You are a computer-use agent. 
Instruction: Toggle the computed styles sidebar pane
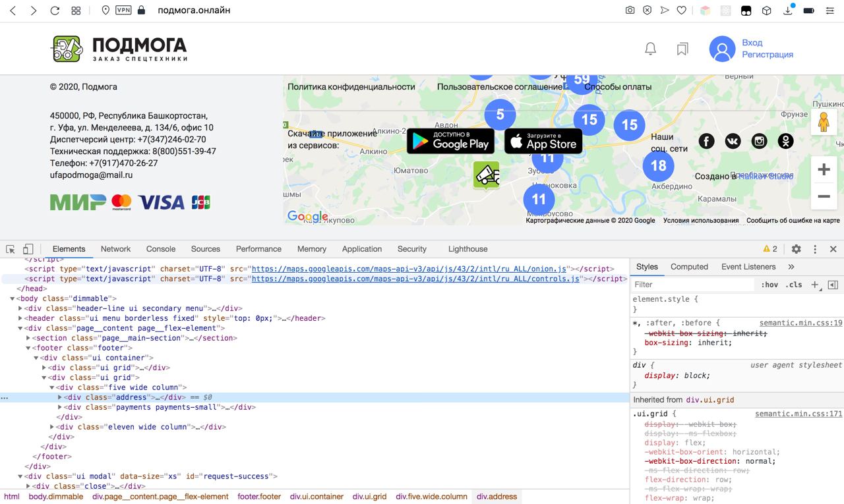point(833,285)
